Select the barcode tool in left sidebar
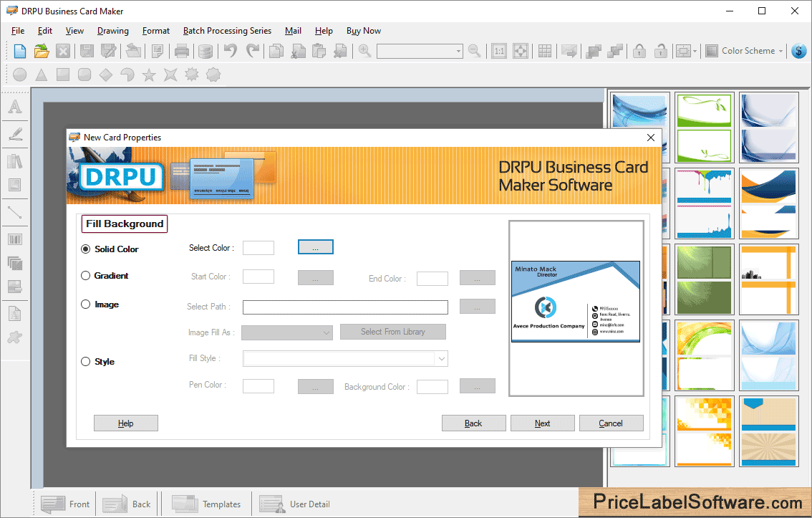This screenshot has width=812, height=518. [x=15, y=239]
